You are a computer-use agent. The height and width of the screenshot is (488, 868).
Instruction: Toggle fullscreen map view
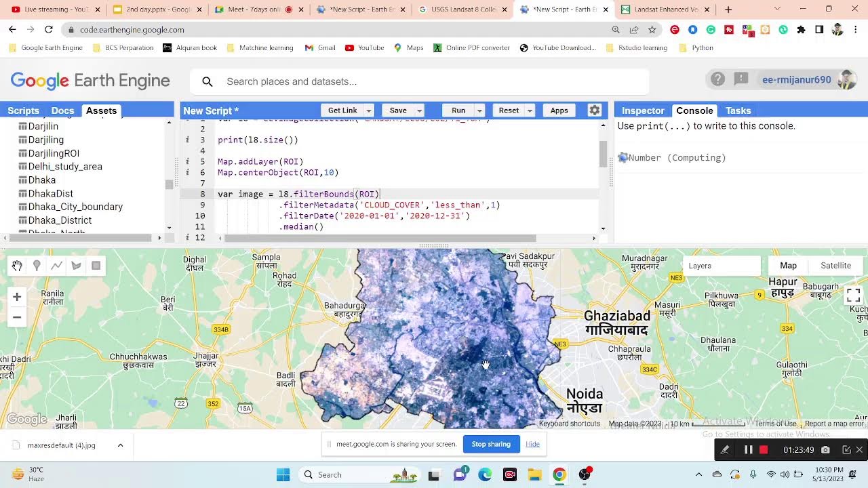[853, 295]
